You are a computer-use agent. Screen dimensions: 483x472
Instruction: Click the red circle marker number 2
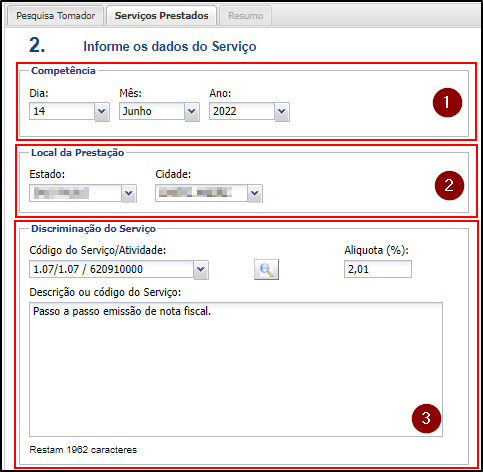point(449,185)
